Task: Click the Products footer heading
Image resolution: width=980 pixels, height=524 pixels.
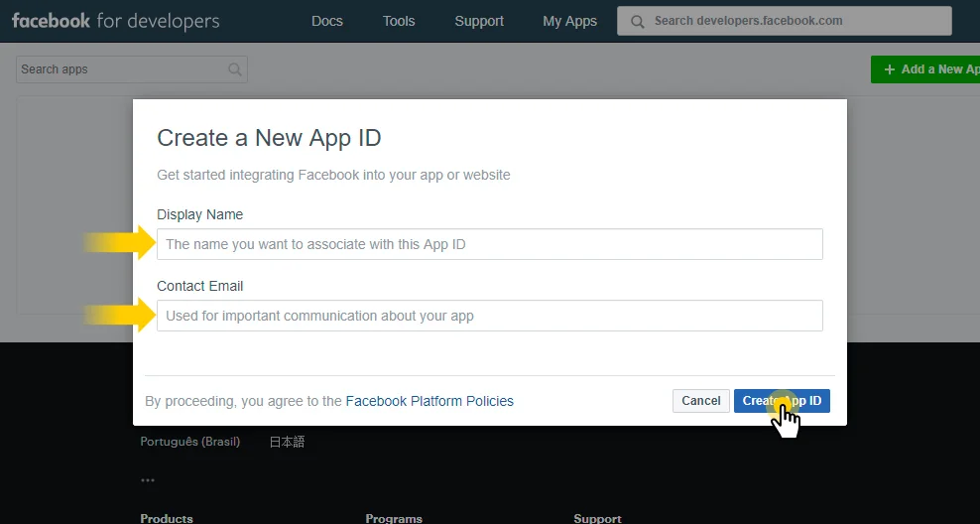Action: click(x=167, y=518)
